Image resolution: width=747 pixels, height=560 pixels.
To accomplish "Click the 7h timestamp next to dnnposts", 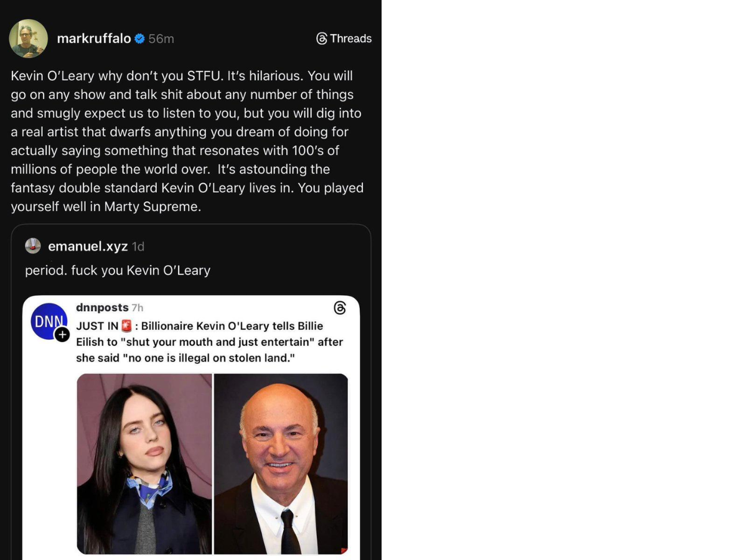I will [x=138, y=307].
